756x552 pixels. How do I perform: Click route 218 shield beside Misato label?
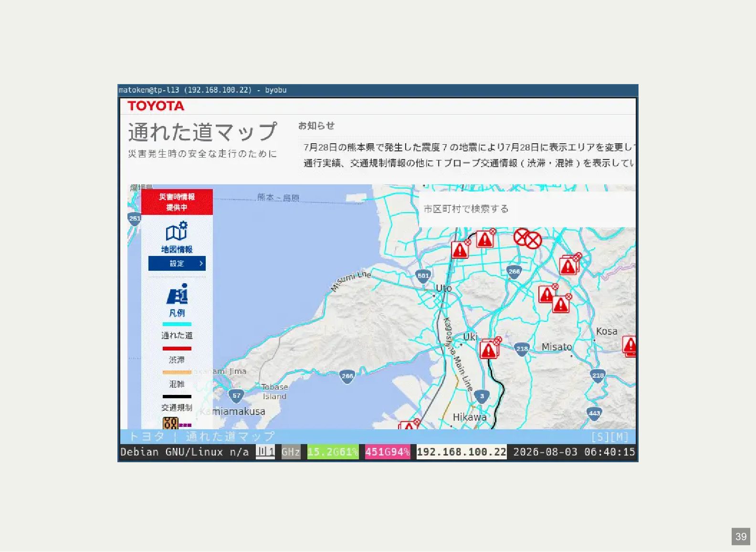click(522, 349)
